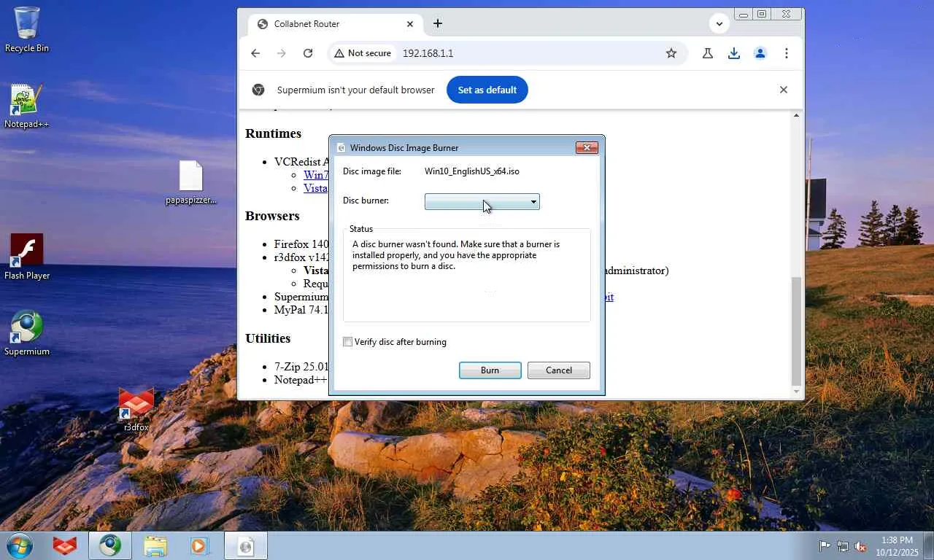934x560 pixels.
Task: Click the Utilities heading on the page
Action: (x=268, y=338)
